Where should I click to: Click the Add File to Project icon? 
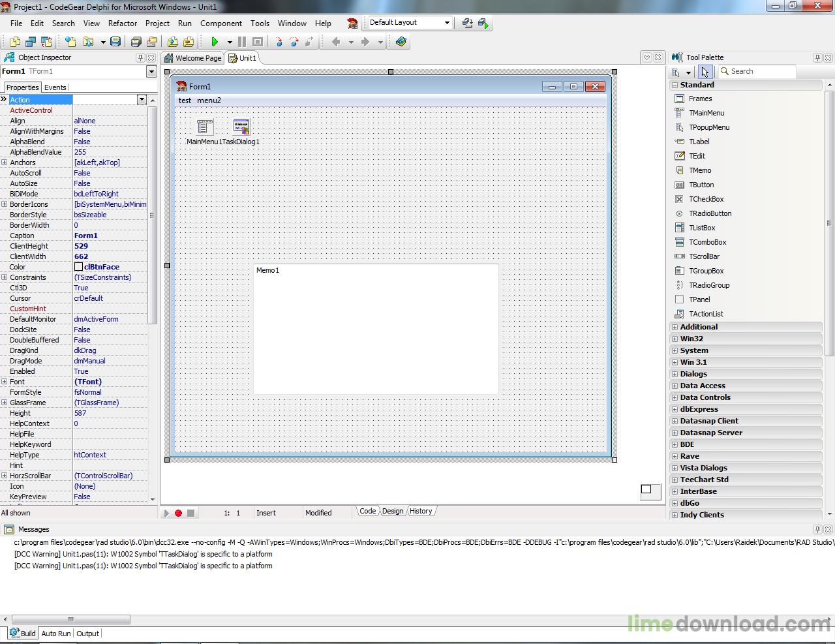click(173, 42)
